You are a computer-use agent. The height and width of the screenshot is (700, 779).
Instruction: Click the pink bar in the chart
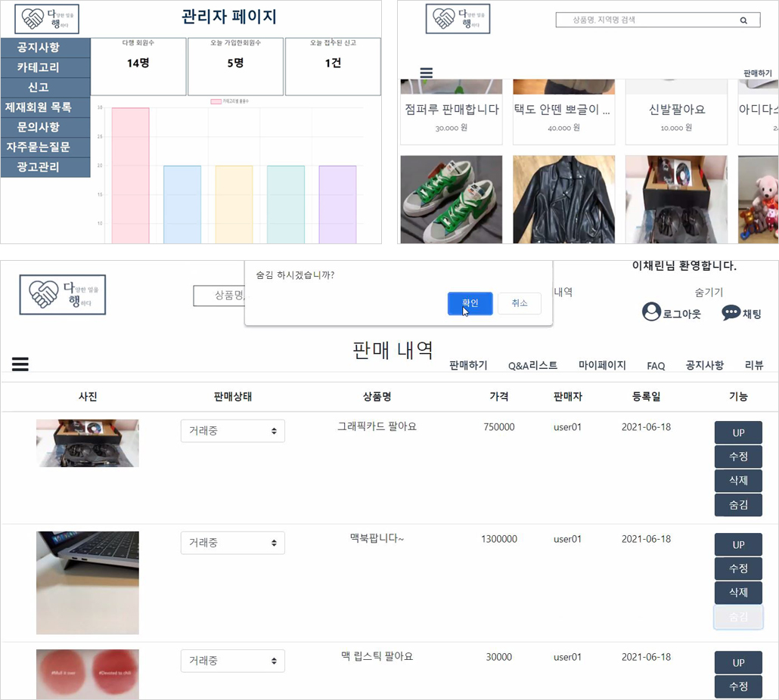point(130,175)
